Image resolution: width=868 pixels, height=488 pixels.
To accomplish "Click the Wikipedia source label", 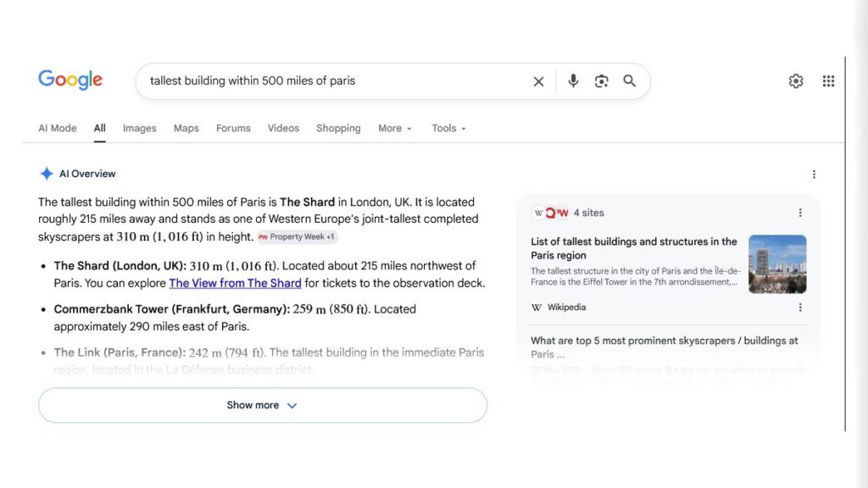I will 566,307.
